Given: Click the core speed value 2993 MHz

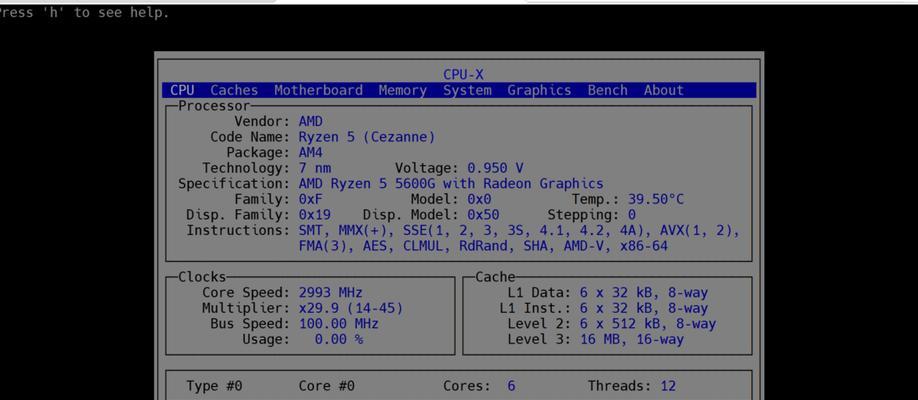Looking at the screenshot, I should pos(331,293).
